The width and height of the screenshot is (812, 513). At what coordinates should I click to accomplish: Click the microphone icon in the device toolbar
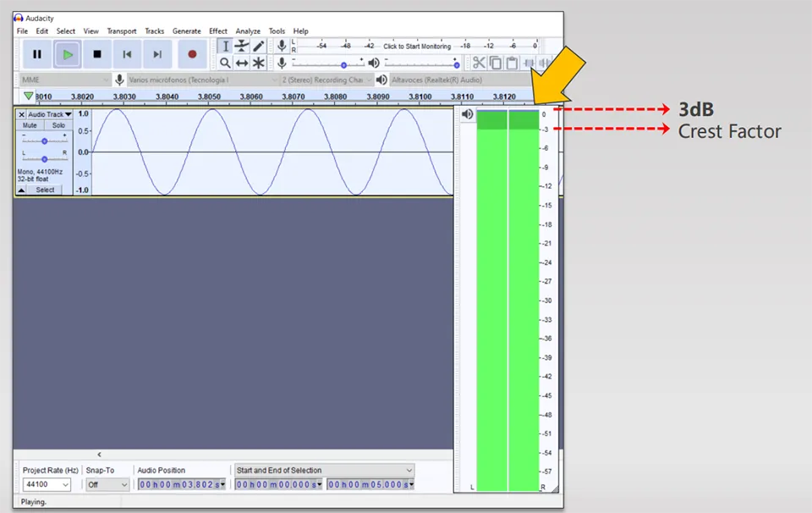point(119,80)
